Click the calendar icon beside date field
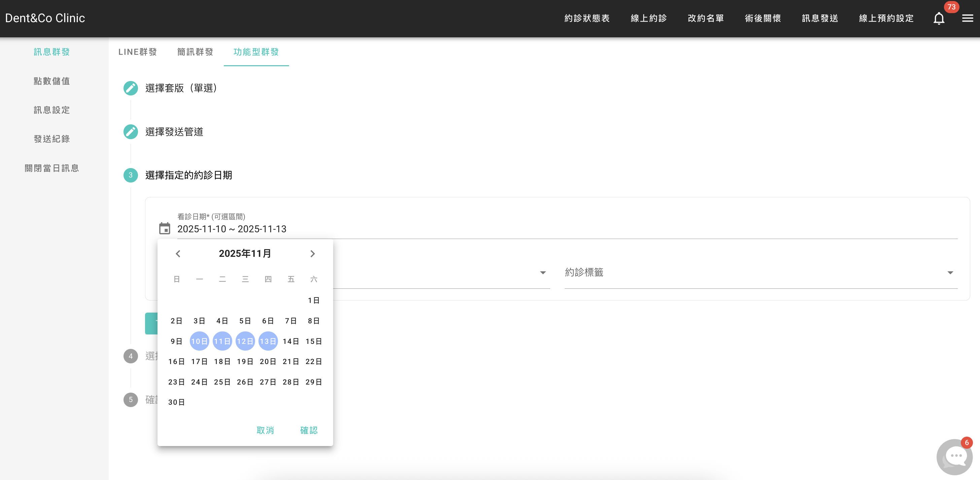This screenshot has height=480, width=980. tap(165, 229)
